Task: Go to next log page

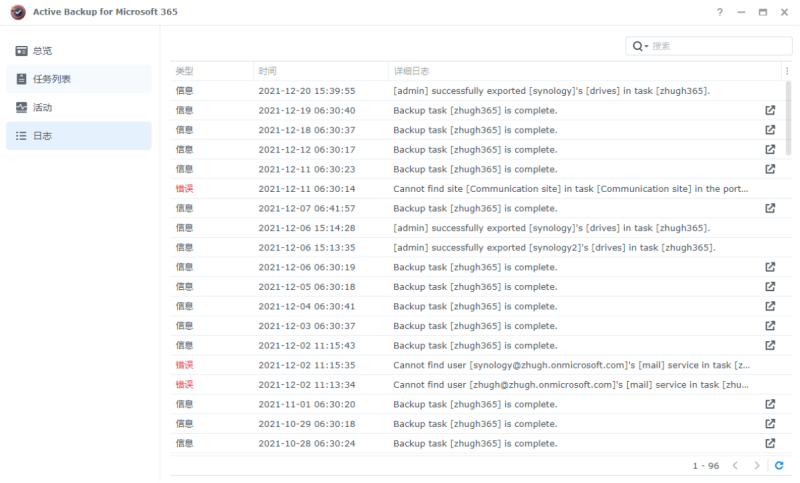Action: click(x=757, y=465)
